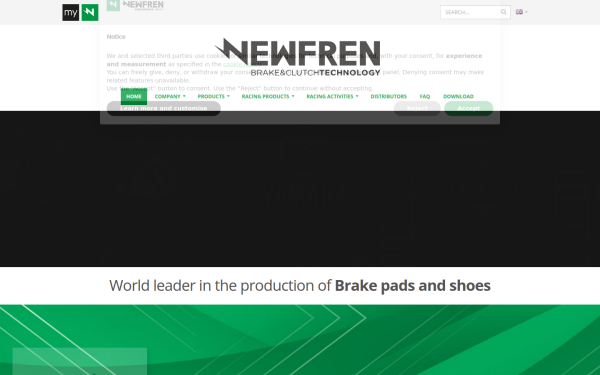The image size is (600, 375).
Task: Select the Home menu item
Action: (x=134, y=96)
